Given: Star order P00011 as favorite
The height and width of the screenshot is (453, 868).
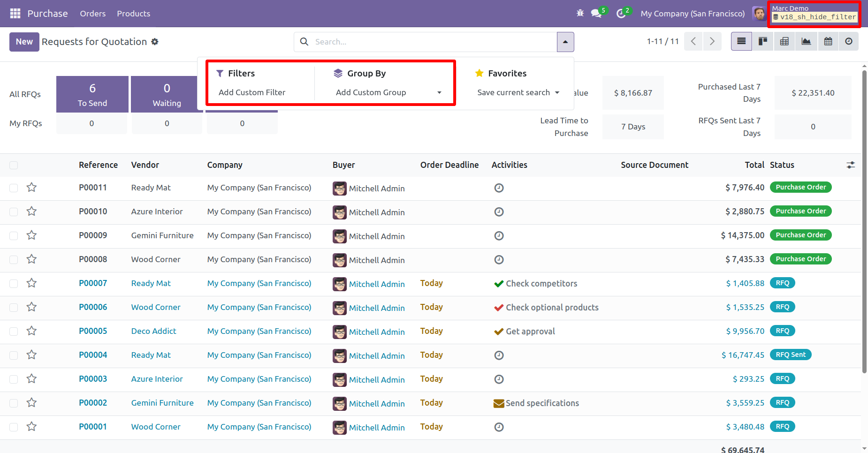Looking at the screenshot, I should (31, 188).
